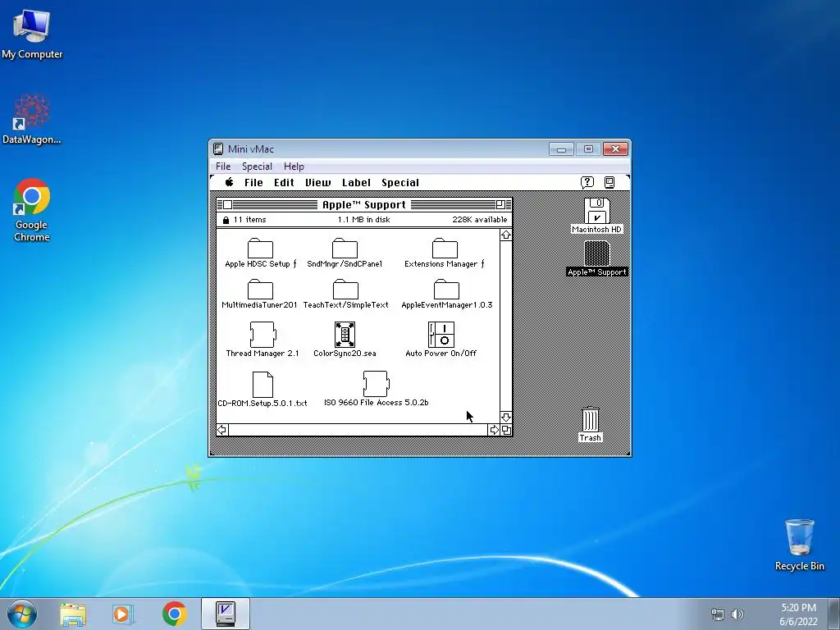Viewport: 840px width, 630px height.
Task: Minimize the Mini vMac window
Action: click(x=561, y=149)
